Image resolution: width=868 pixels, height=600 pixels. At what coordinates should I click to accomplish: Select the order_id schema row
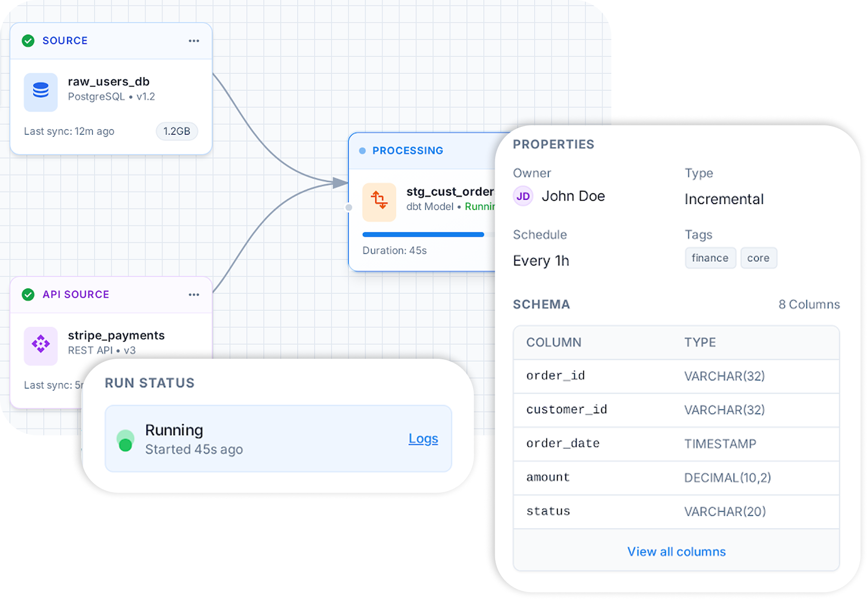point(676,376)
